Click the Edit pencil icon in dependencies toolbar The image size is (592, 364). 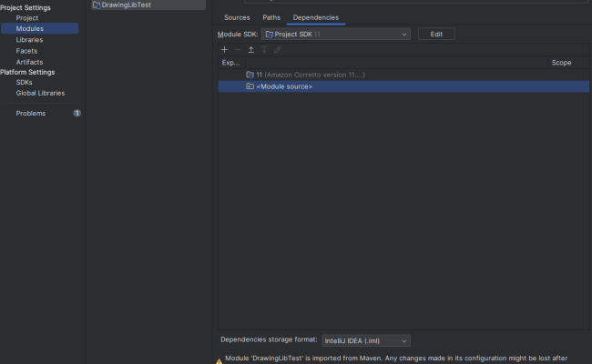click(278, 49)
